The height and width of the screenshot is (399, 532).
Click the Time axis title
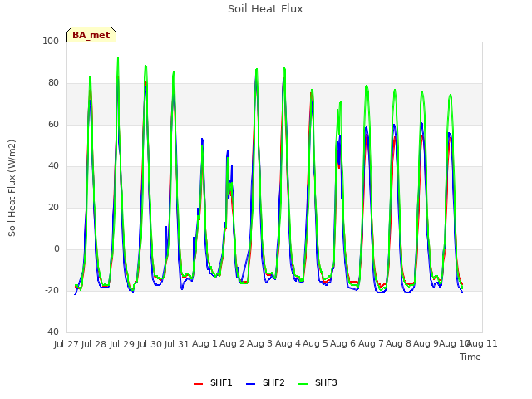point(470,357)
